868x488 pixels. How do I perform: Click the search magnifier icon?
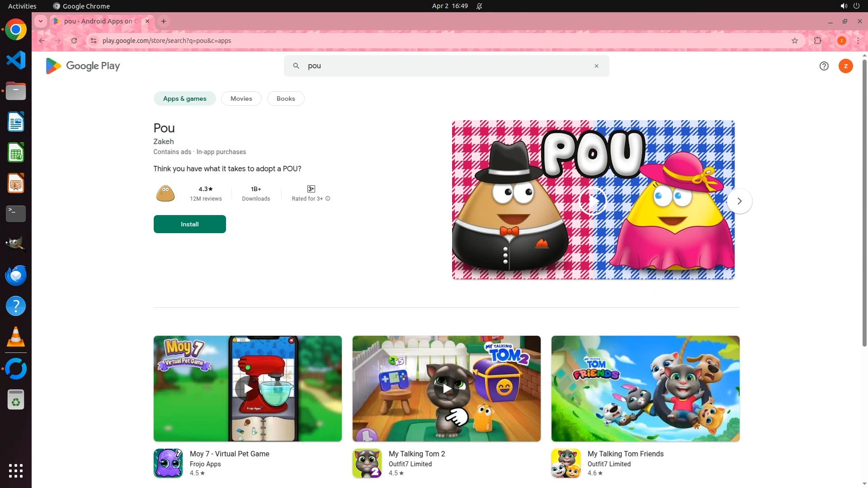tap(296, 66)
